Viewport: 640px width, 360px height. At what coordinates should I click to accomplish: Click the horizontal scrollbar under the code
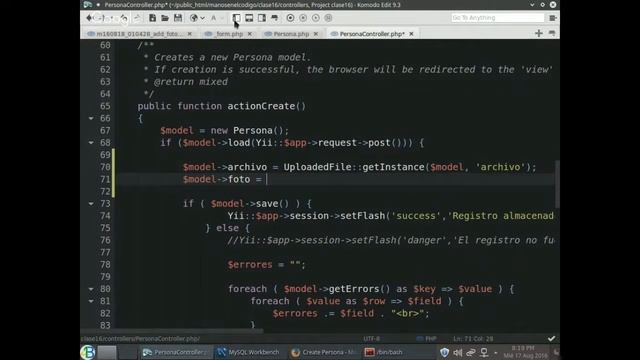[x=172, y=331]
